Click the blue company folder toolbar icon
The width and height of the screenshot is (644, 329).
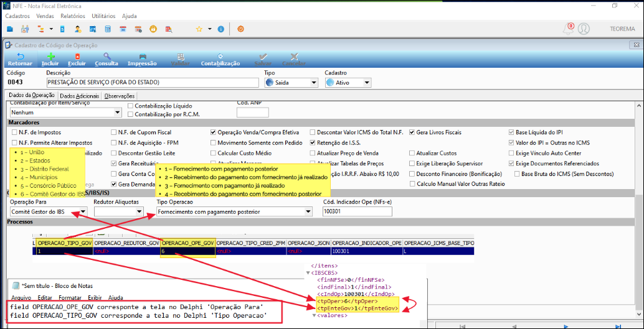pos(10,29)
